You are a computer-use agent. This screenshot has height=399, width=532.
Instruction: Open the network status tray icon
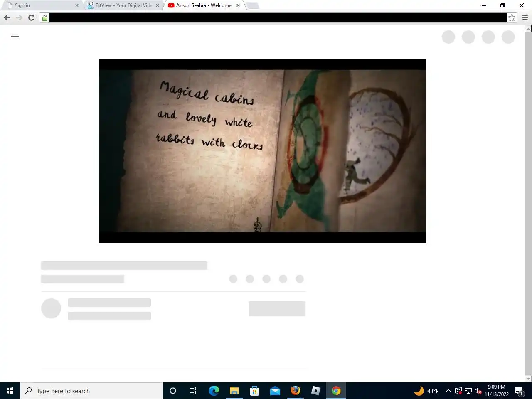(x=468, y=391)
